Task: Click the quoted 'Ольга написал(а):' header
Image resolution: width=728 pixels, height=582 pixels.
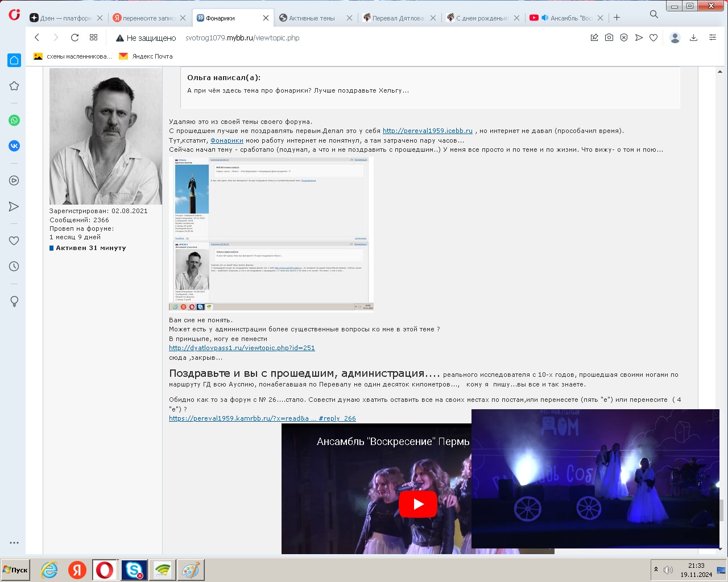Action: pyautogui.click(x=224, y=77)
